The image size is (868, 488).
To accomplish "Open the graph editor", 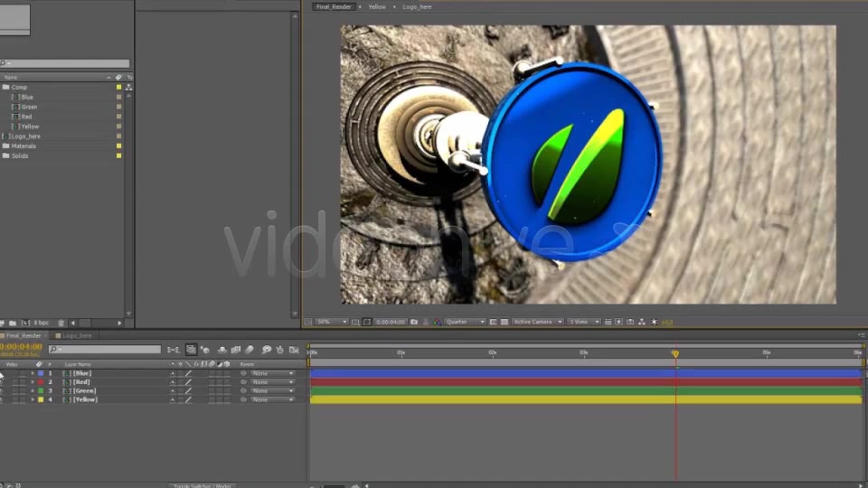I will (x=294, y=350).
